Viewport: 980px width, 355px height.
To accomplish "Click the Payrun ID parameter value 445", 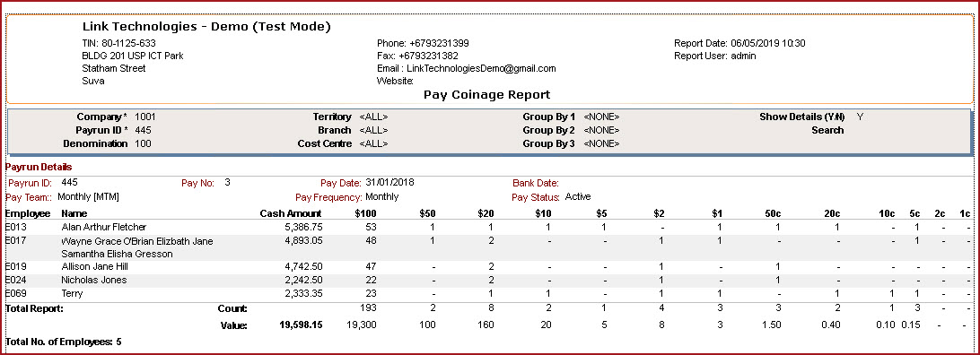I will pos(143,130).
